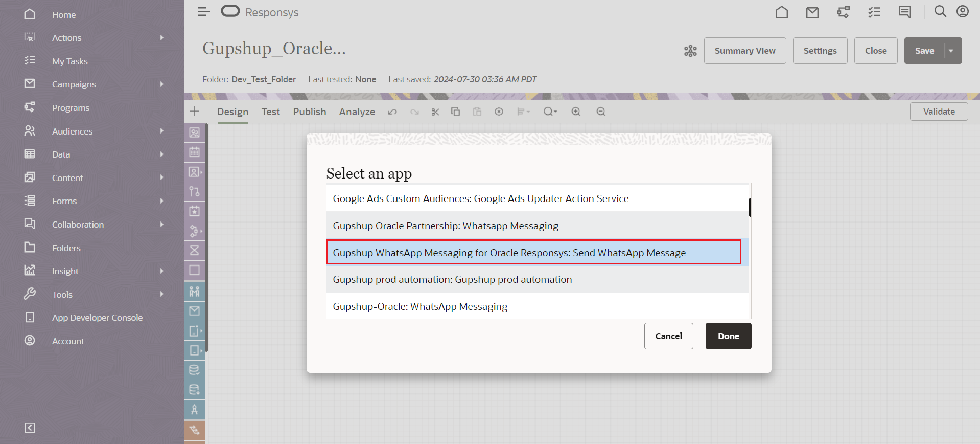980x444 pixels.
Task: Open the campaigns envelope icon in the header
Action: (812, 12)
